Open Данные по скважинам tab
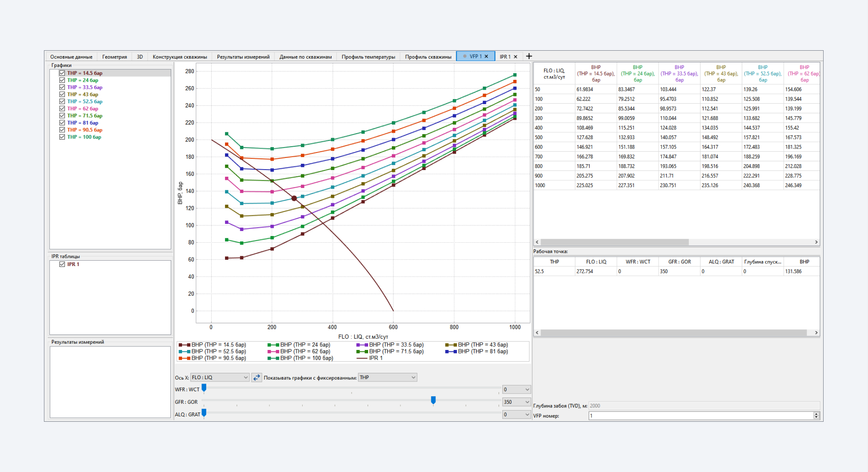868x472 pixels. pos(306,57)
